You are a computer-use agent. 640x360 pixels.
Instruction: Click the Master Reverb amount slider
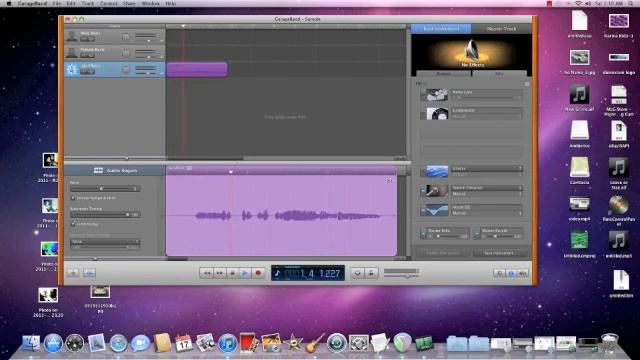(499, 236)
